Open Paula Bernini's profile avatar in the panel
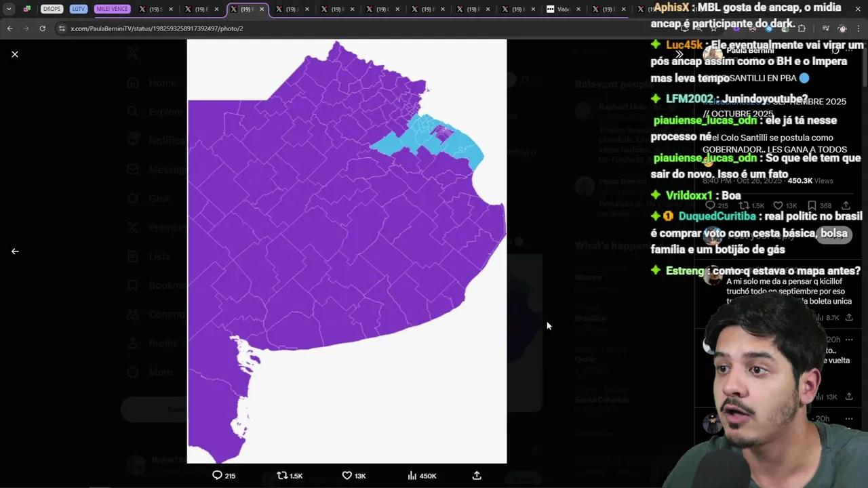 712,56
